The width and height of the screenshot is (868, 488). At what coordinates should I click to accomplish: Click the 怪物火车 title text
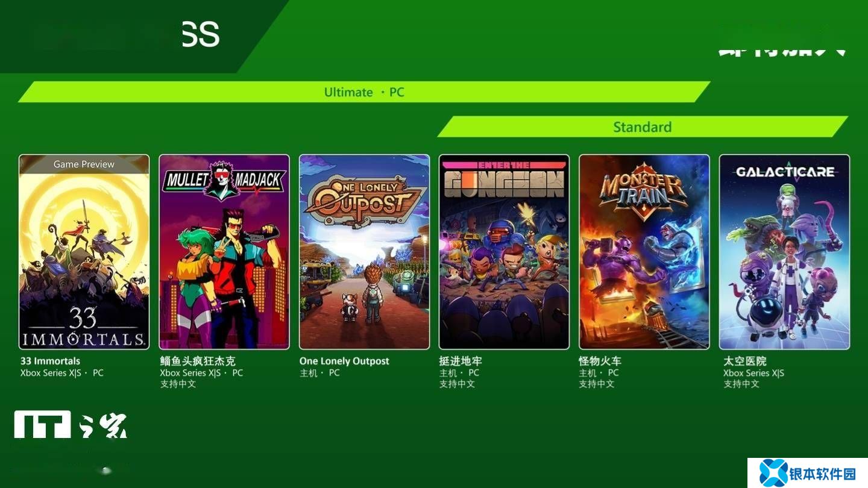click(600, 361)
